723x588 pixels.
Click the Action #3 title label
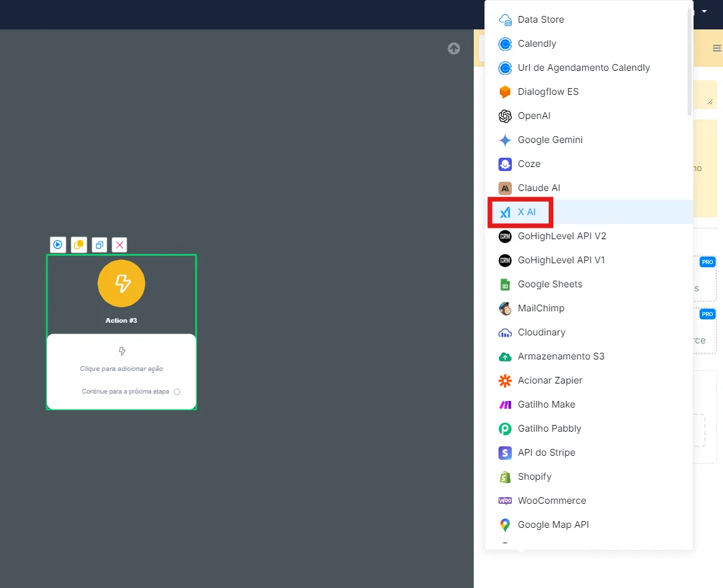(x=121, y=321)
